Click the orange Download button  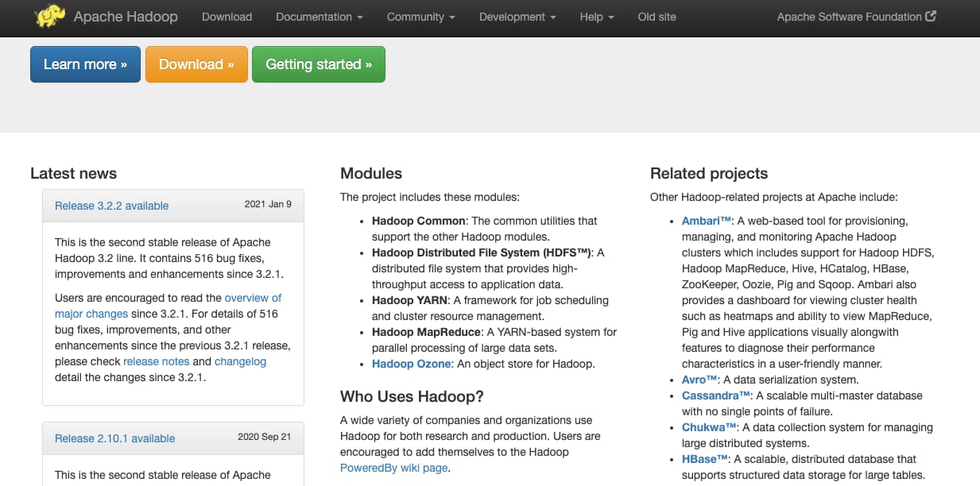[x=196, y=64]
